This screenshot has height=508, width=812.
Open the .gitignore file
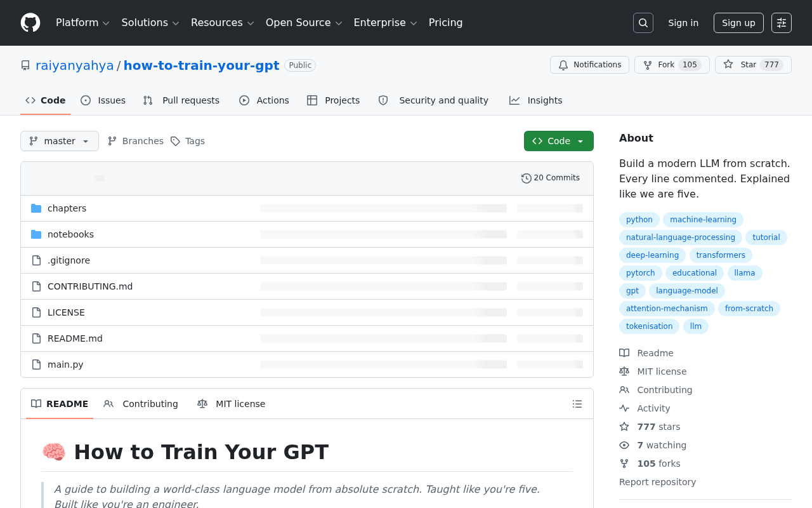click(69, 260)
